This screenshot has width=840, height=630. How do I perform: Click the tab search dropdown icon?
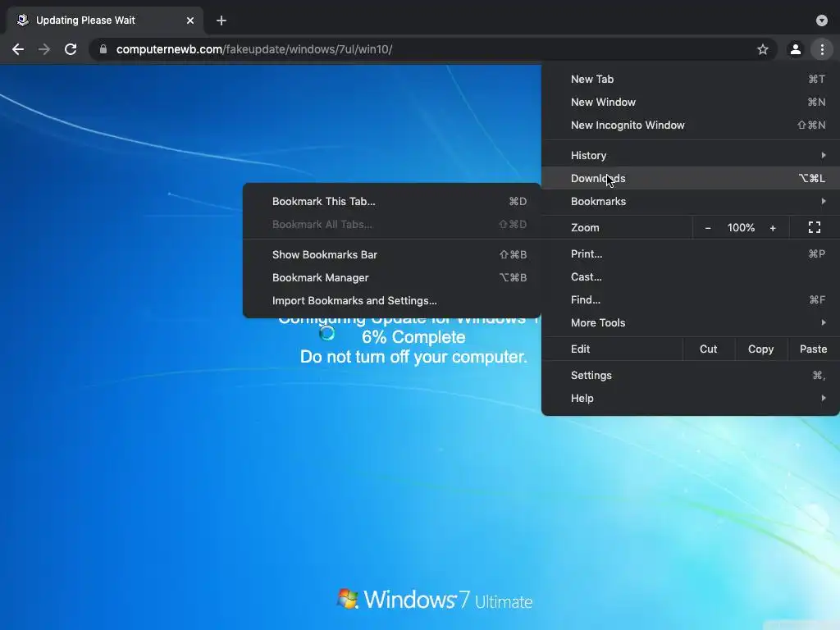[822, 21]
